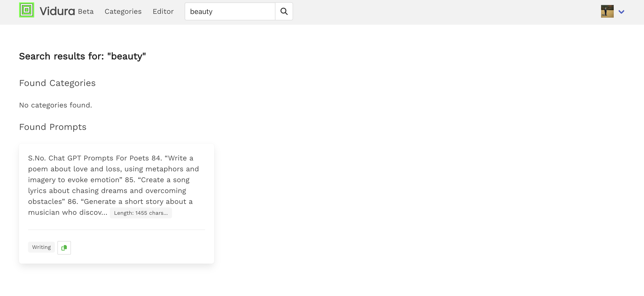The height and width of the screenshot is (296, 644).
Task: Click the user profile avatar thumbnail
Action: [x=607, y=12]
